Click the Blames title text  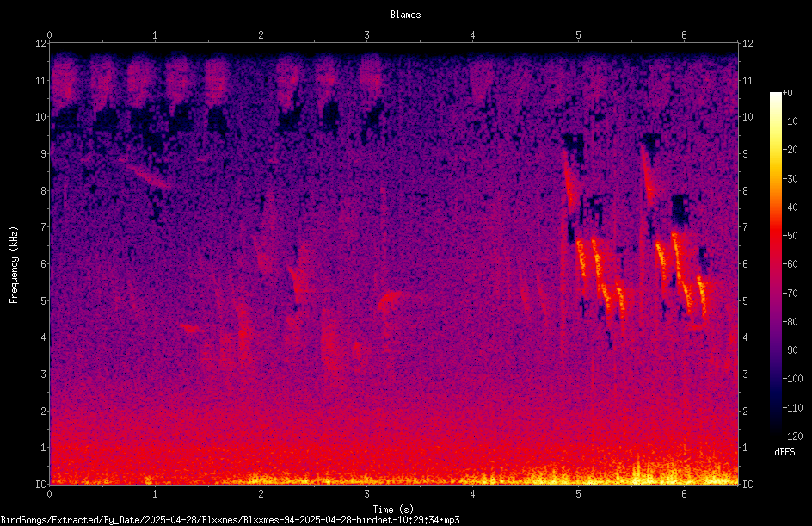click(405, 15)
